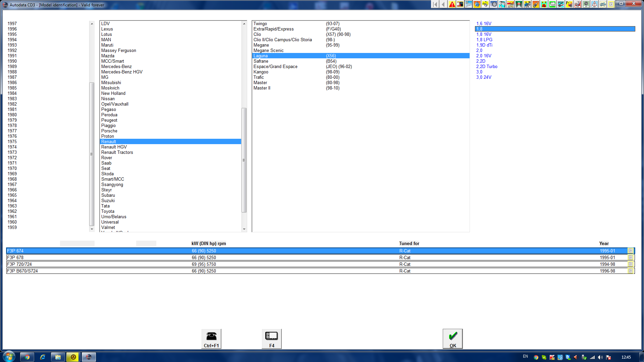Choose the 1,9D dTi engine option
This screenshot has height=362, width=644.
click(x=484, y=45)
